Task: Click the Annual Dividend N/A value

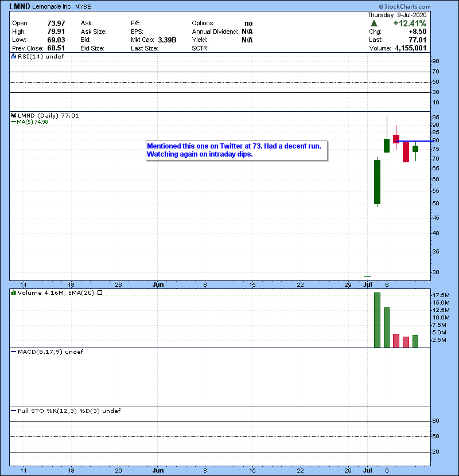Action: [x=247, y=32]
